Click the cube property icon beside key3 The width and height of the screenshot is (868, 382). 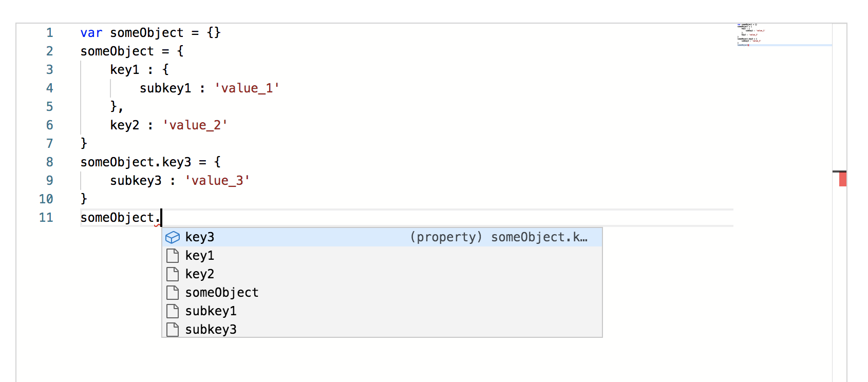point(173,237)
